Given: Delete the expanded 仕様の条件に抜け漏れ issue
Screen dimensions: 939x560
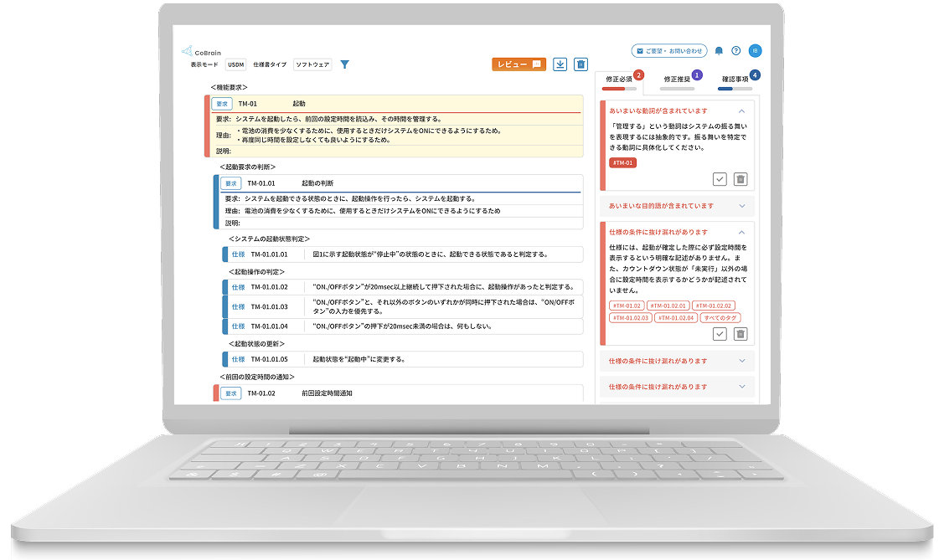Looking at the screenshot, I should (740, 334).
